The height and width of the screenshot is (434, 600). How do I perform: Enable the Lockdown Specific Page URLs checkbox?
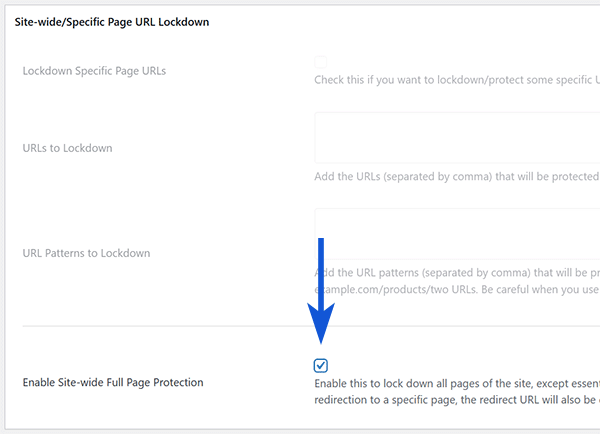321,64
